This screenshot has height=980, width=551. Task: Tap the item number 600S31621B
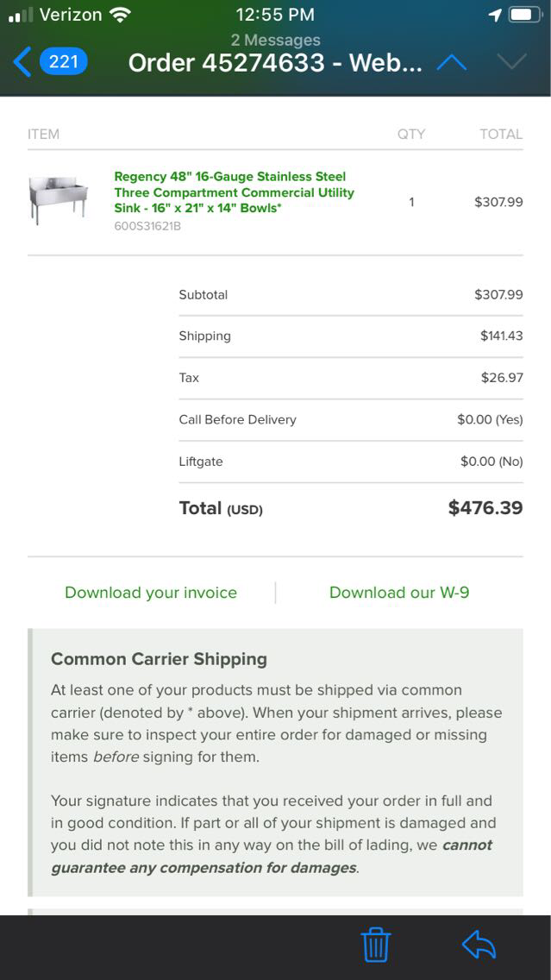point(147,227)
